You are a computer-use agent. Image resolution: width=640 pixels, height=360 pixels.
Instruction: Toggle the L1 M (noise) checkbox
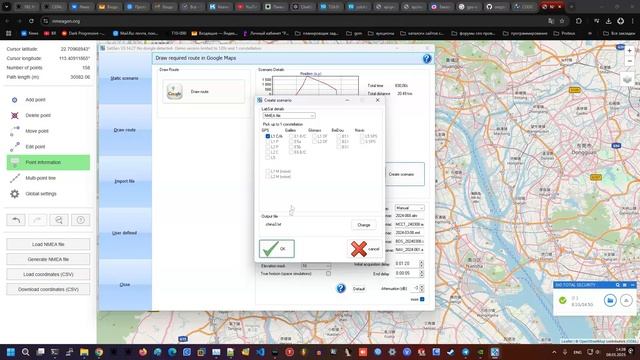click(x=268, y=171)
